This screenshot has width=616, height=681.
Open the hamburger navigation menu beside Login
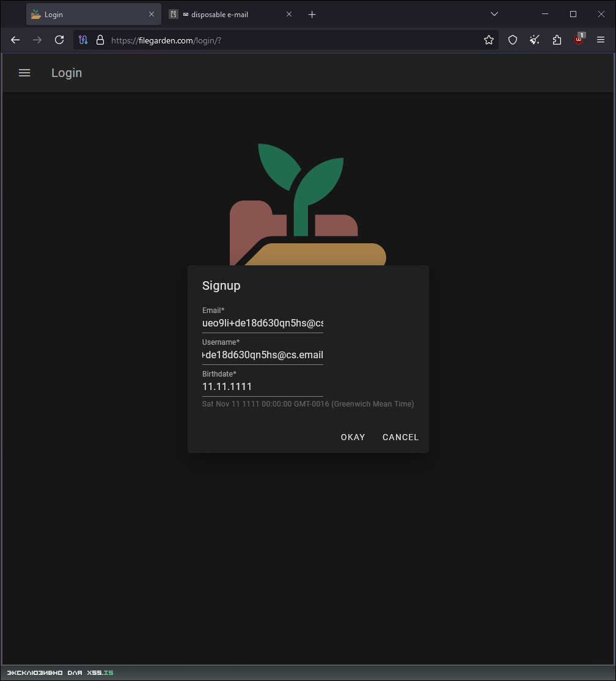24,73
